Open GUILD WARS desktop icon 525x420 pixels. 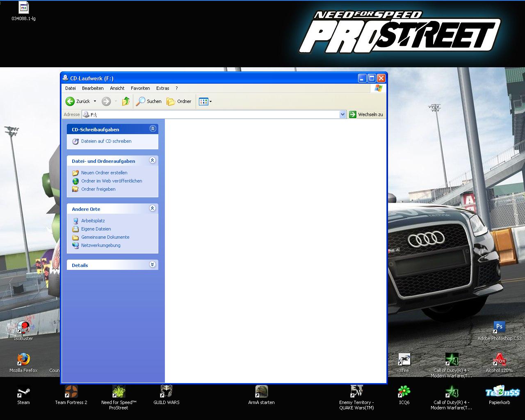click(166, 395)
